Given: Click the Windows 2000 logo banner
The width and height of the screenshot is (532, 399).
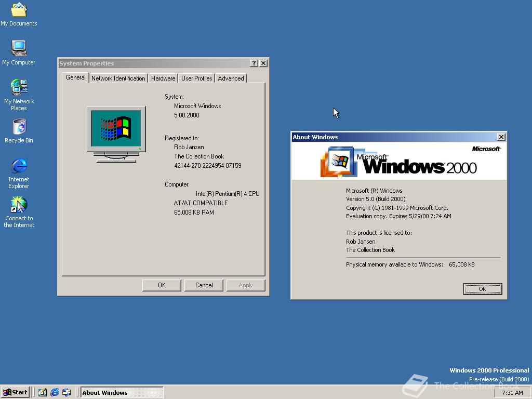Looking at the screenshot, I should coord(399,161).
